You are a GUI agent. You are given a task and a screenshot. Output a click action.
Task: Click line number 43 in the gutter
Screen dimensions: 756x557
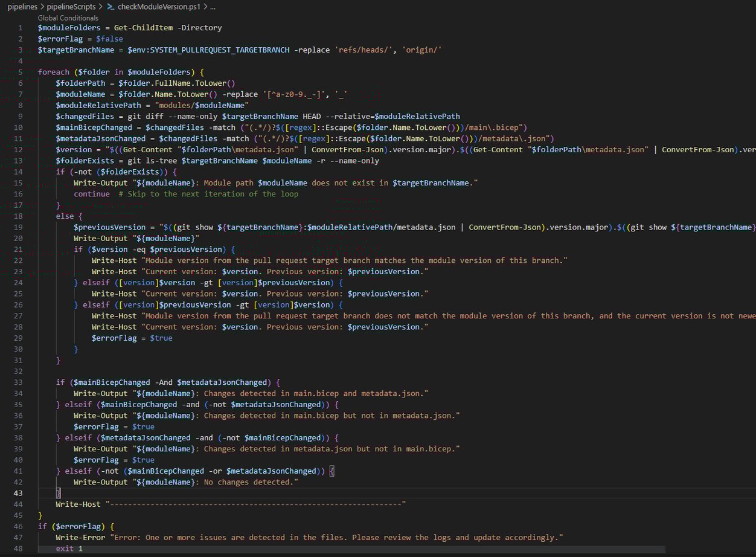(x=18, y=493)
